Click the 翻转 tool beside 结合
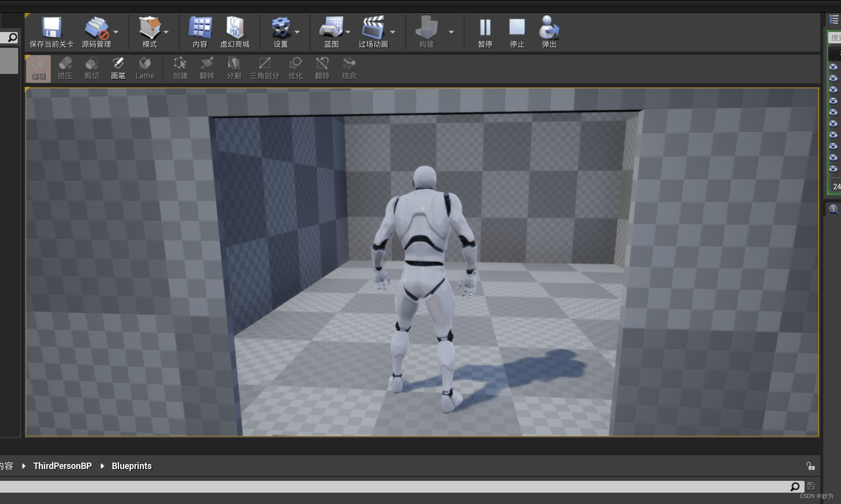This screenshot has height=504, width=841. click(x=322, y=68)
